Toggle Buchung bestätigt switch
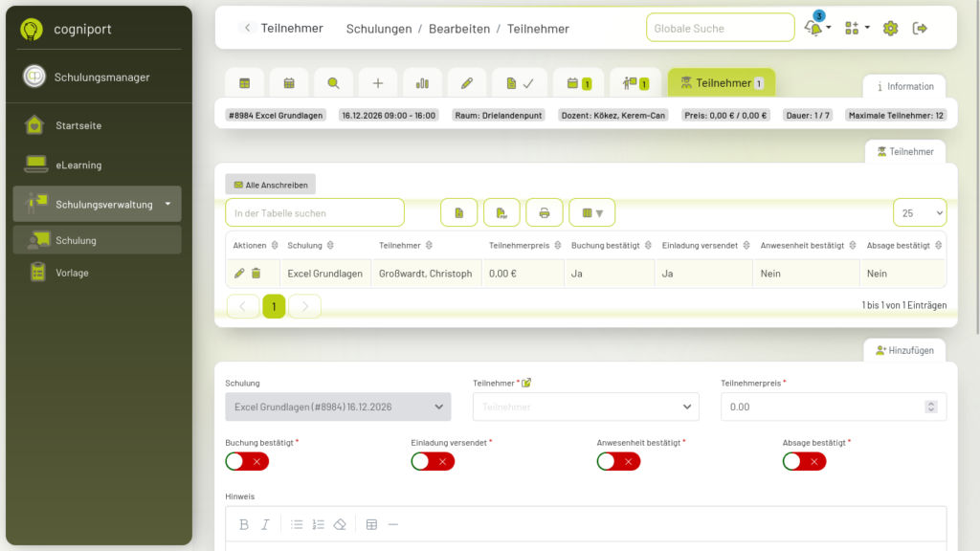This screenshot has width=980, height=551. 247,462
